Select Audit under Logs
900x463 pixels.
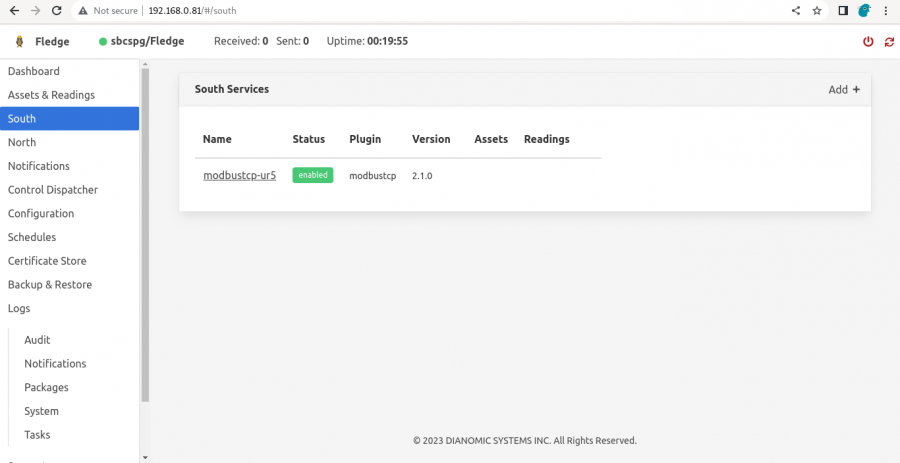(37, 340)
